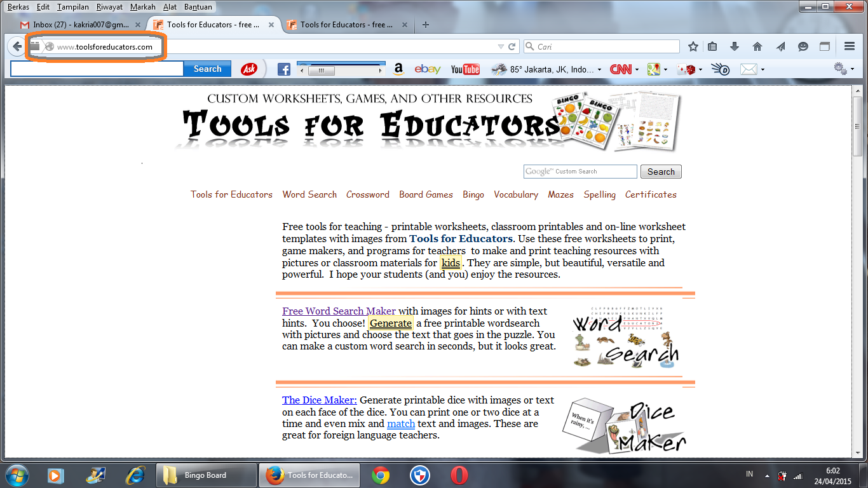Image resolution: width=868 pixels, height=488 pixels.
Task: Click the blue Ask Search button
Action: click(208, 69)
